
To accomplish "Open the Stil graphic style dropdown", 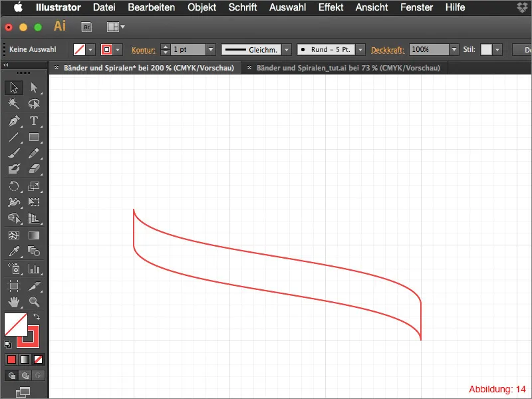I will tap(497, 49).
